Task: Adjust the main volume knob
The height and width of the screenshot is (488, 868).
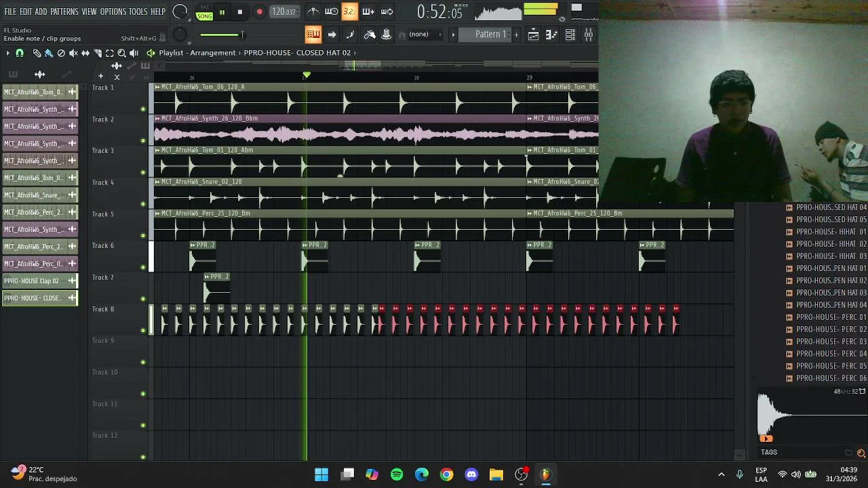Action: coord(180,12)
